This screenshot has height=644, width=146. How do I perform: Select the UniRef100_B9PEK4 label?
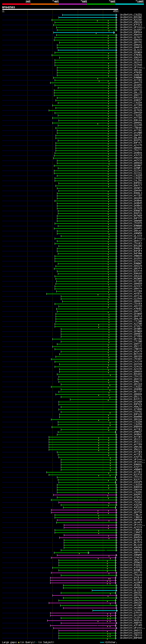tap(131, 32)
